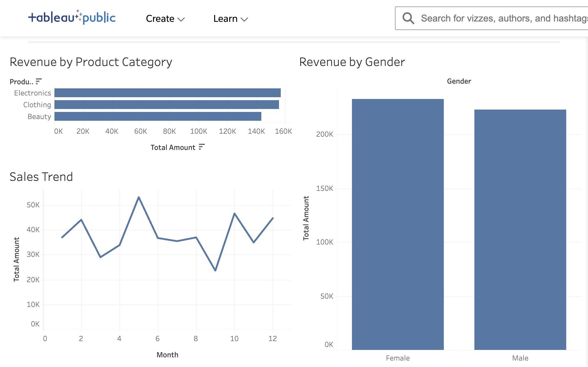The image size is (588, 367).
Task: Click the chevron next to Learn
Action: click(x=244, y=19)
